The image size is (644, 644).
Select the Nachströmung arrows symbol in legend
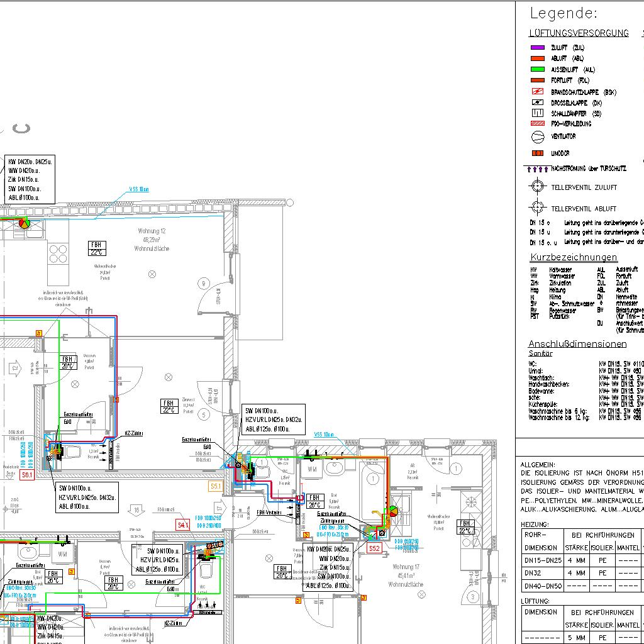[x=537, y=169]
